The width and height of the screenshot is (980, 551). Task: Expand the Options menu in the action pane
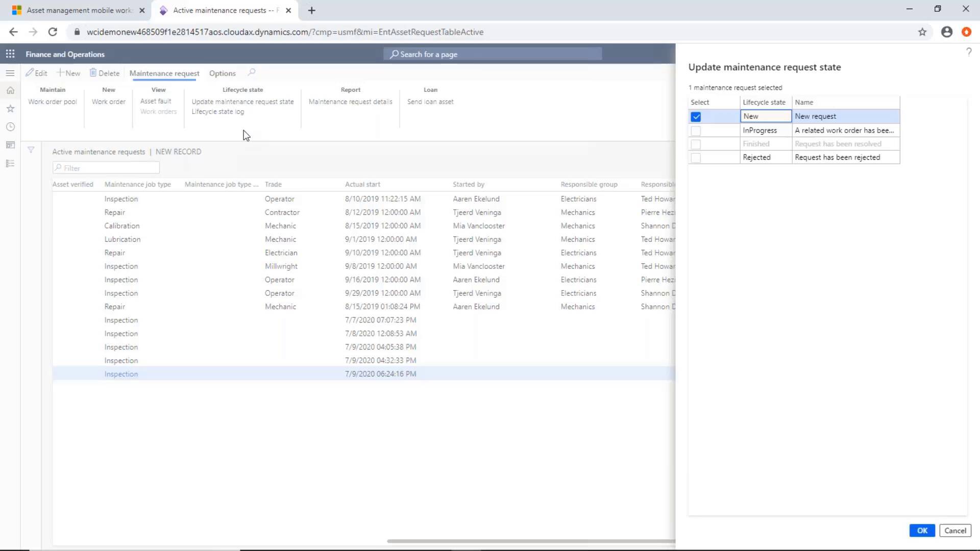222,73
